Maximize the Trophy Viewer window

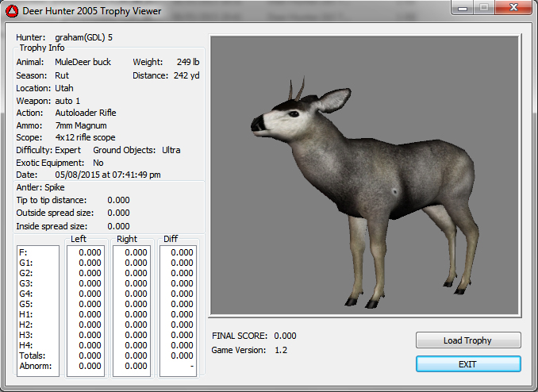pos(484,9)
